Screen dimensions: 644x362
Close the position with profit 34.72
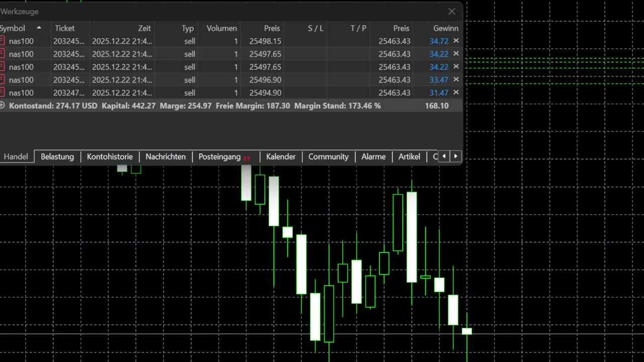click(456, 41)
